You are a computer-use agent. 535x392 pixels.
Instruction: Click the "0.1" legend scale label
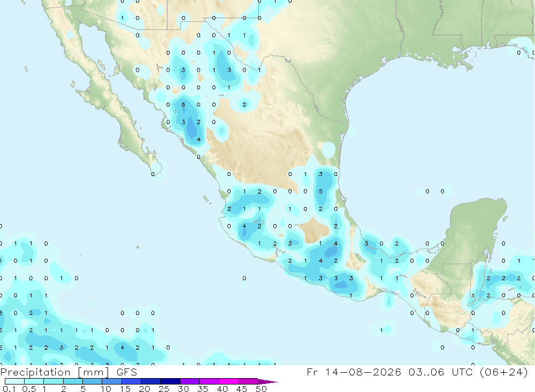click(9, 389)
